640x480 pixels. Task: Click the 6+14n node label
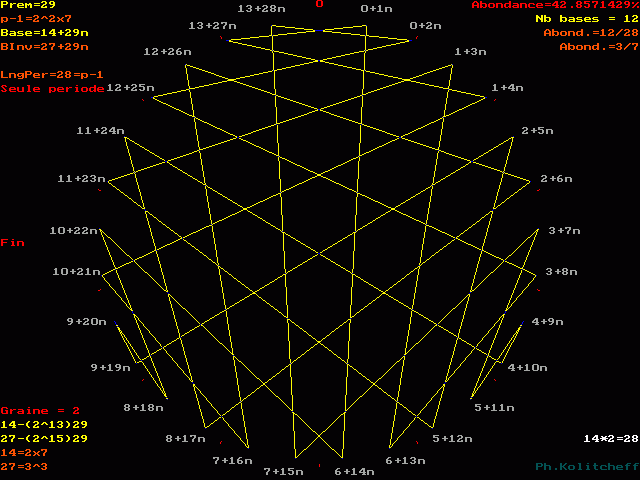coord(354,471)
